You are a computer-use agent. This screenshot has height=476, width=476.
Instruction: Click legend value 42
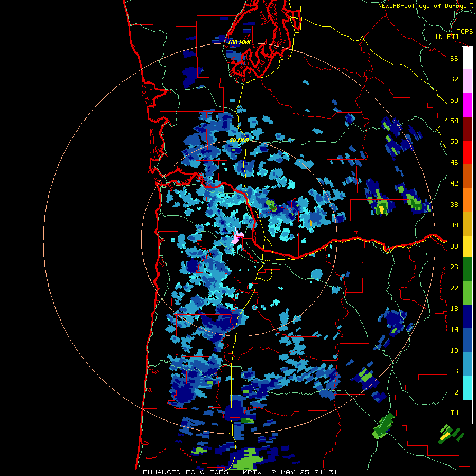454,184
